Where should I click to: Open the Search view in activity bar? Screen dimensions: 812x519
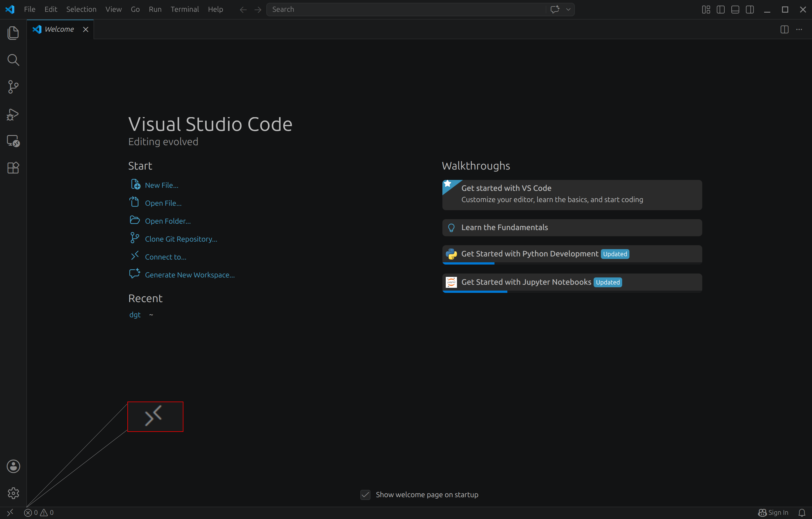point(13,60)
